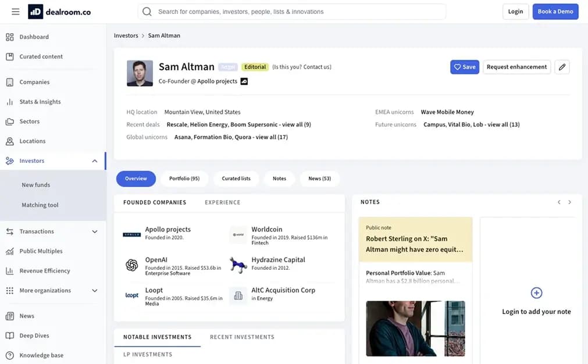Collapse the Investors sidebar section
The height and width of the screenshot is (364, 588).
pos(94,161)
